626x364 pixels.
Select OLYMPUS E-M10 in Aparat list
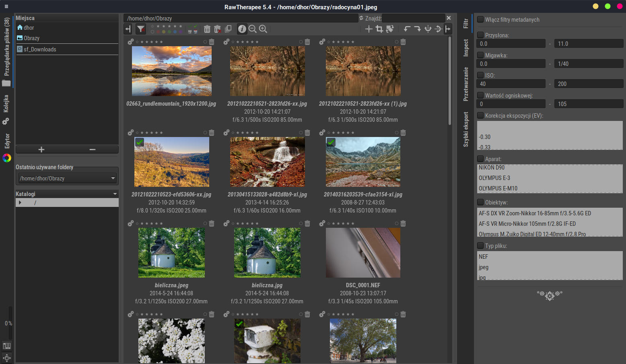pos(550,188)
